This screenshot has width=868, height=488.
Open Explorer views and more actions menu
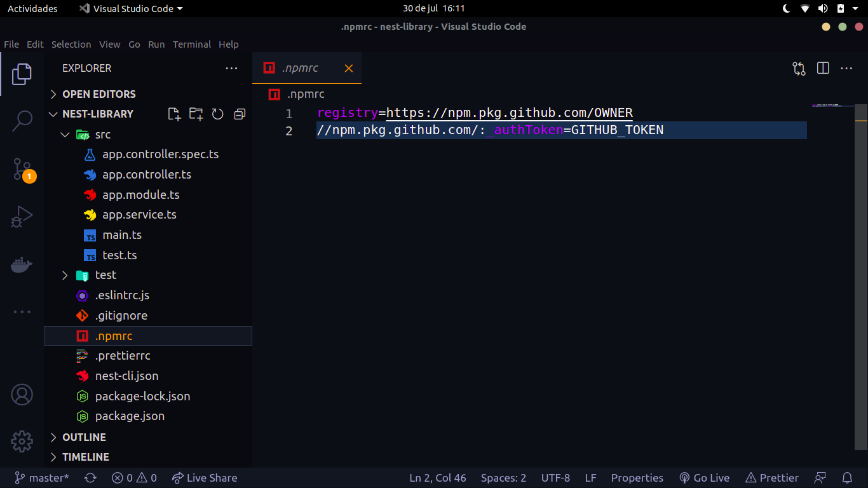231,68
